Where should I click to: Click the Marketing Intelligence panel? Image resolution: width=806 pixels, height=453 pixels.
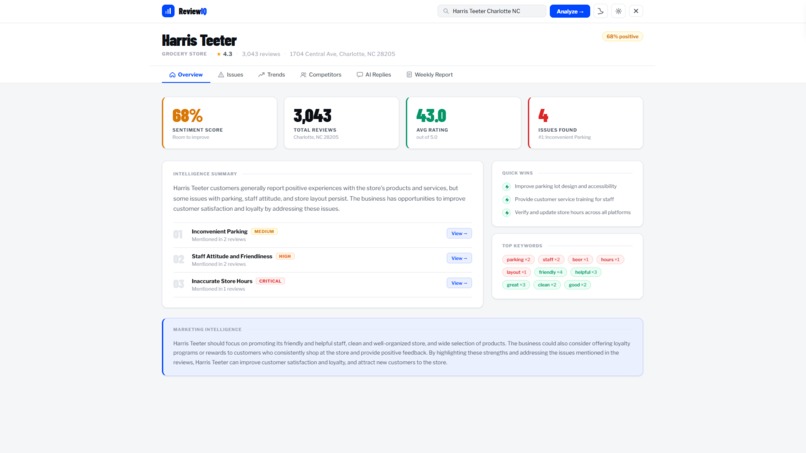402,347
